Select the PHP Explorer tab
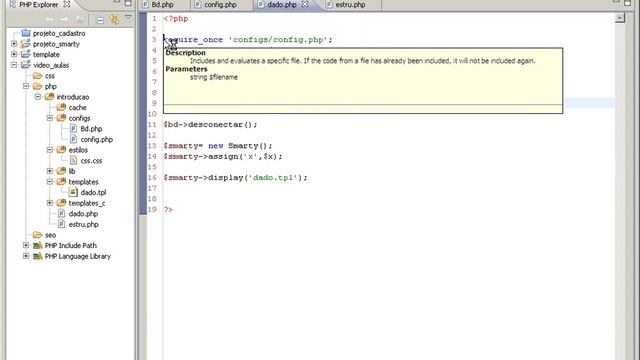Screen dimensions: 640x360 39,5
